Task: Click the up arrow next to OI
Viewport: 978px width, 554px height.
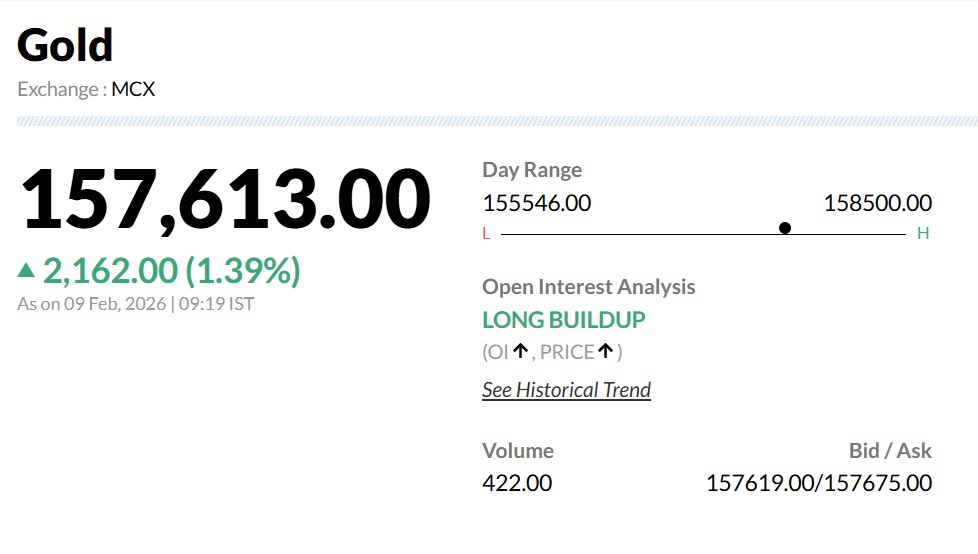Action: (x=520, y=351)
